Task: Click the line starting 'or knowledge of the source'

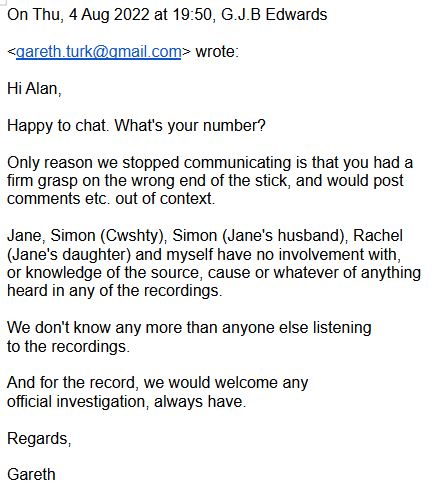Action: (214, 273)
